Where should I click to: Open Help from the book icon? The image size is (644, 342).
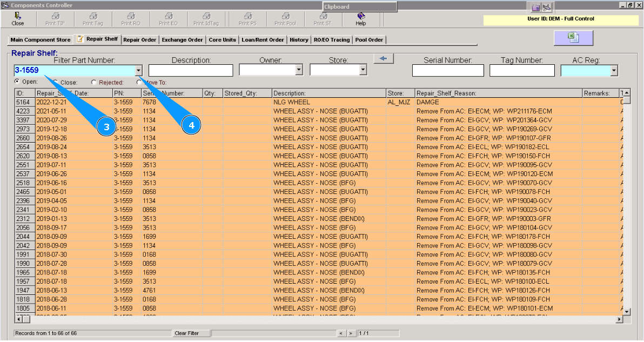coord(360,16)
